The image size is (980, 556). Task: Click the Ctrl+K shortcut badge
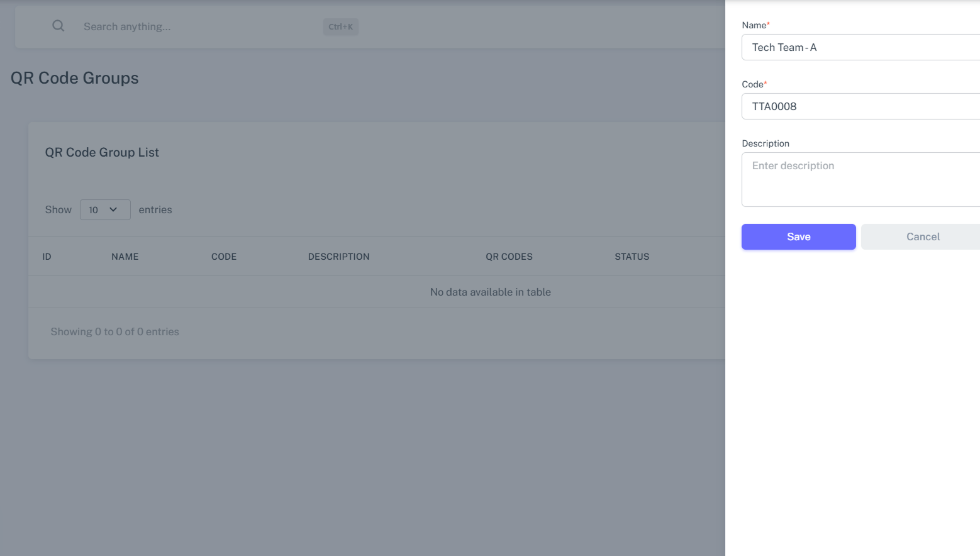[340, 26]
